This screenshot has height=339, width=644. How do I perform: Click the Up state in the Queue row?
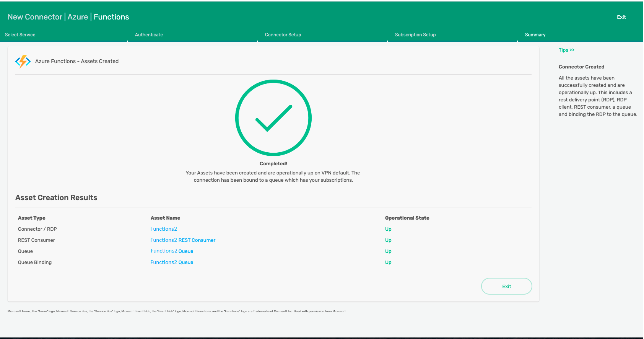point(388,251)
